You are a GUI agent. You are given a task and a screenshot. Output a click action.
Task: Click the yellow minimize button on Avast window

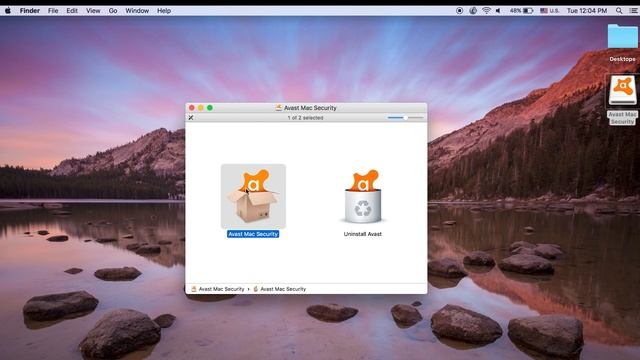[201, 108]
